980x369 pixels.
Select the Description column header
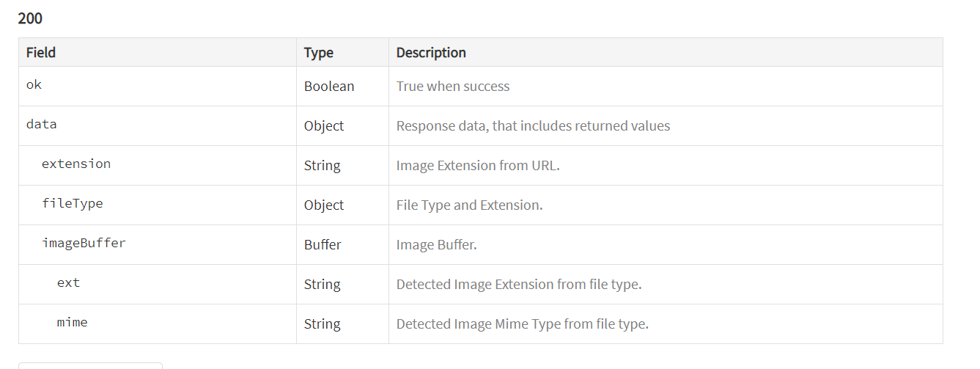click(x=431, y=52)
